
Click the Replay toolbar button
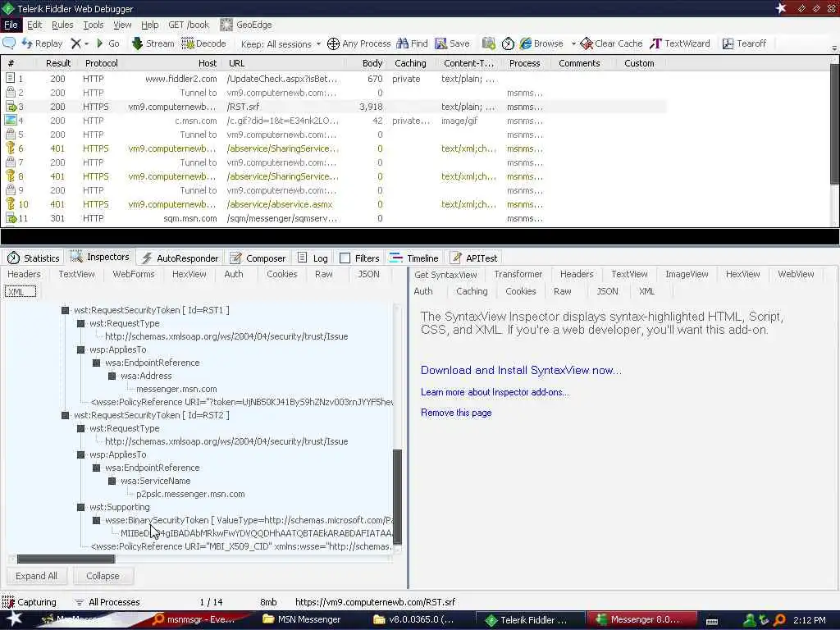pyautogui.click(x=43, y=43)
